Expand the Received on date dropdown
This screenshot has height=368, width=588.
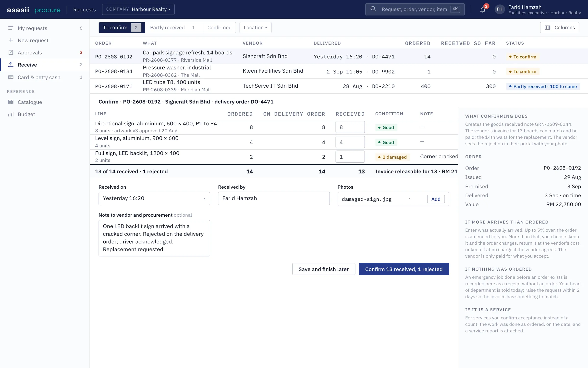tap(154, 198)
